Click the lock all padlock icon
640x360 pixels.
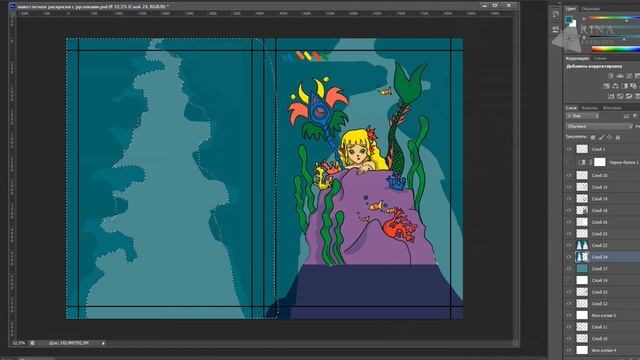[x=618, y=138]
